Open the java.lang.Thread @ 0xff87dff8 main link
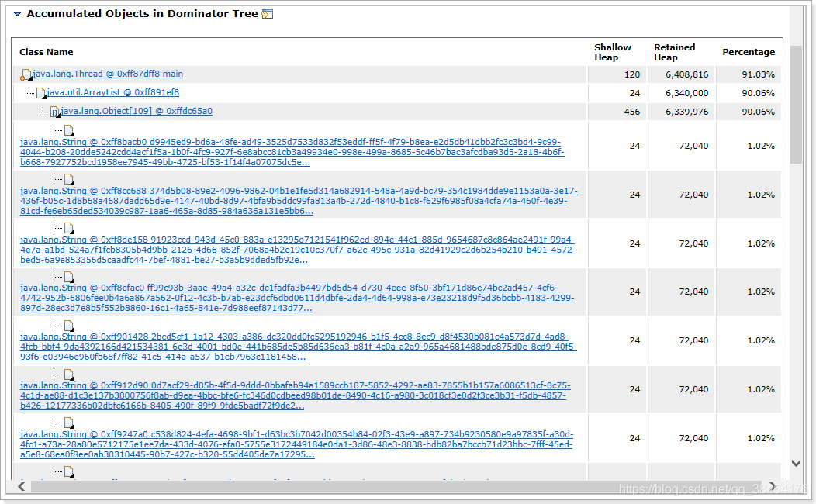Image resolution: width=816 pixels, height=504 pixels. coord(108,74)
